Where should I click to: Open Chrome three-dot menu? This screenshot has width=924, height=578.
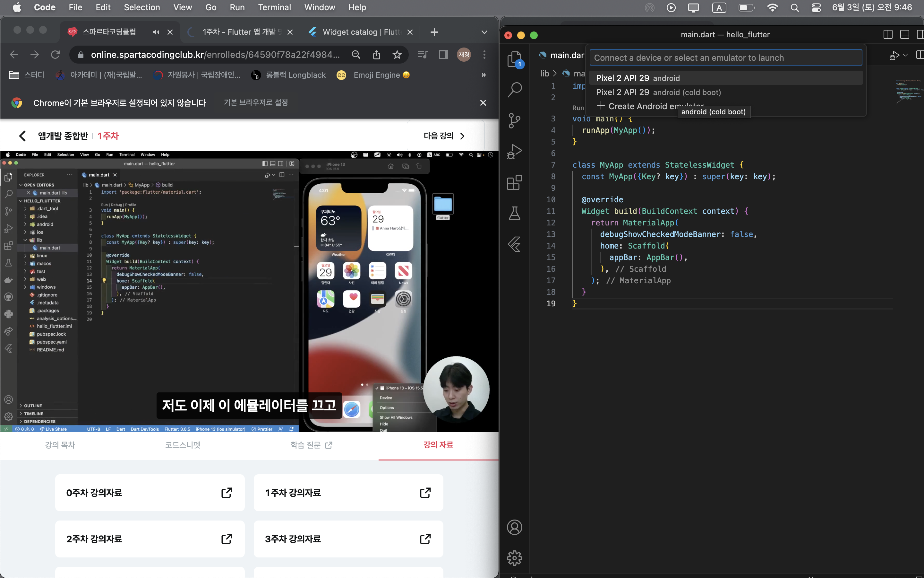pyautogui.click(x=484, y=55)
